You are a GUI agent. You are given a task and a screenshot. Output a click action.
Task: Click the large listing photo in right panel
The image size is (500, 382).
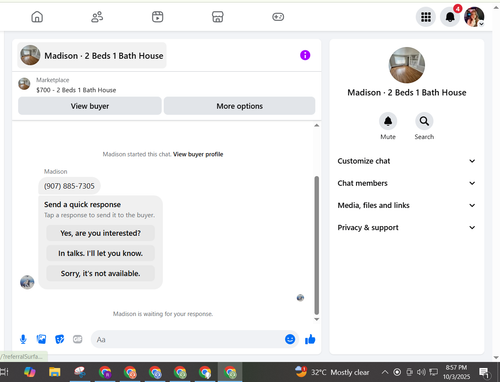407,65
